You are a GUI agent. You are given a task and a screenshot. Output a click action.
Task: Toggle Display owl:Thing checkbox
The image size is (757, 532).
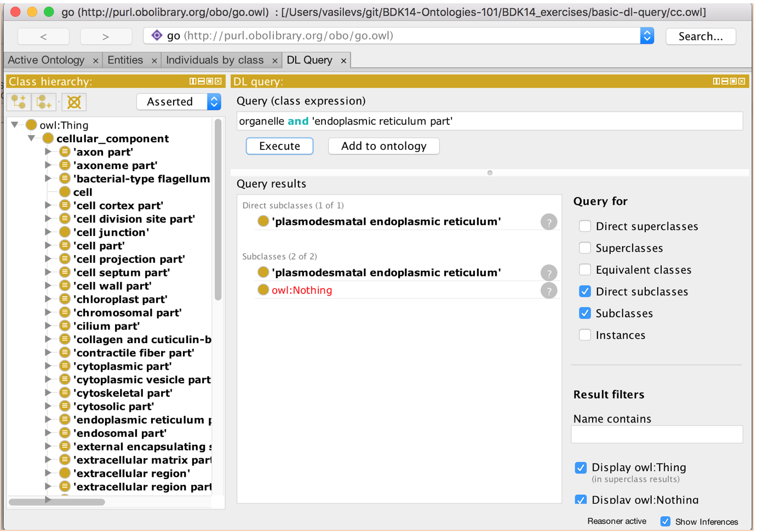tap(581, 468)
